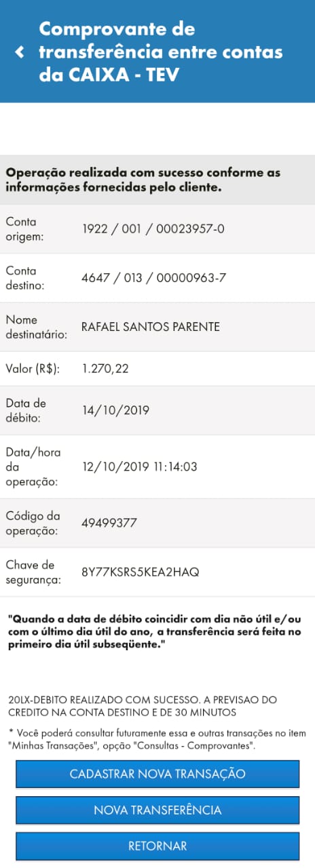
Task: Click the 20LX-DEBITO REALIZADO COM SUCESSO text
Action: tap(147, 706)
